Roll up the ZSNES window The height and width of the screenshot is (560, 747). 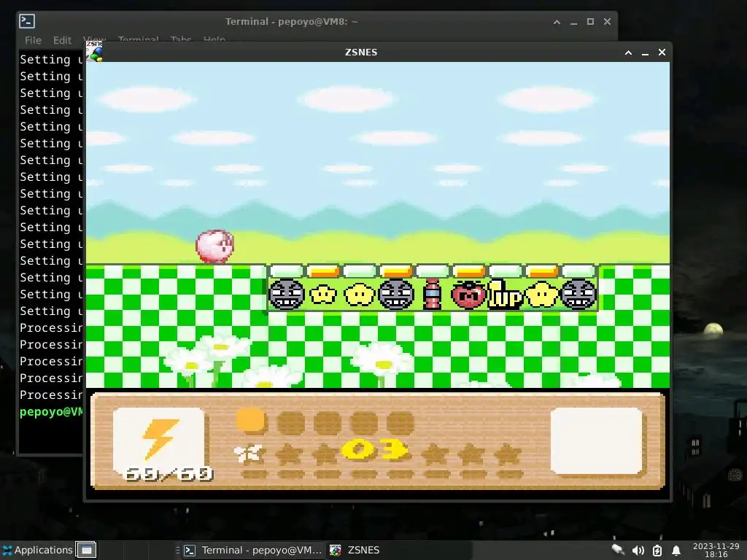628,52
